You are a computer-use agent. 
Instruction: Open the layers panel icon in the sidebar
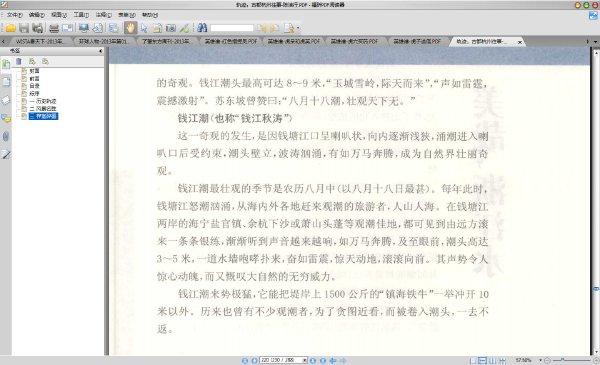[6, 100]
